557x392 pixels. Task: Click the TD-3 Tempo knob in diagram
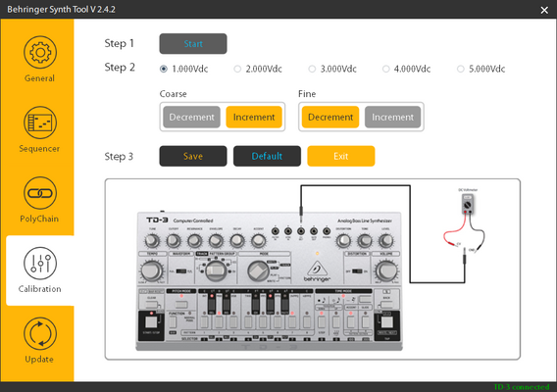pyautogui.click(x=152, y=270)
